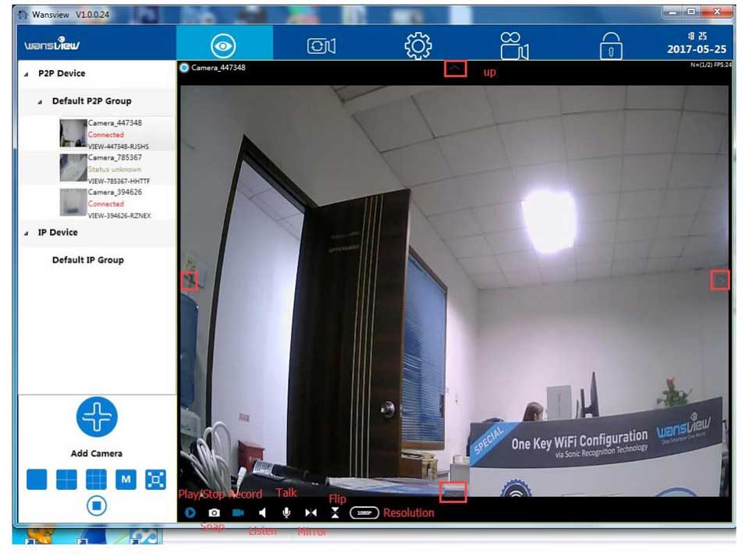Pan the camera to the left
Screen dimensions: 749x560
point(189,281)
